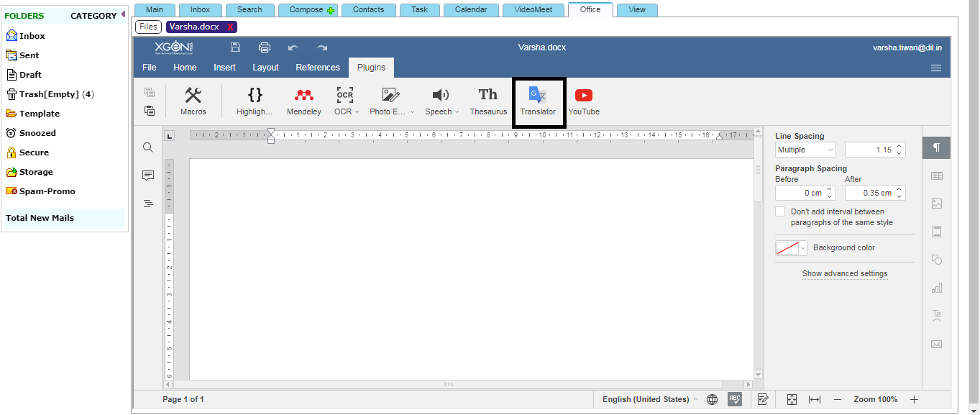Viewport: 980px width, 415px height.
Task: Open the view settings hamburger menu
Action: click(936, 68)
